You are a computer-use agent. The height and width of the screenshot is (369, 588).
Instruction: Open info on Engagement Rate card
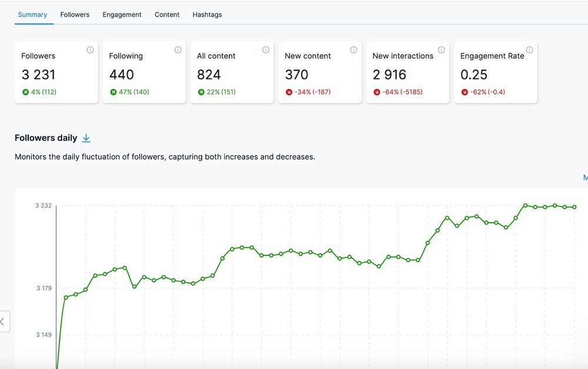point(529,50)
